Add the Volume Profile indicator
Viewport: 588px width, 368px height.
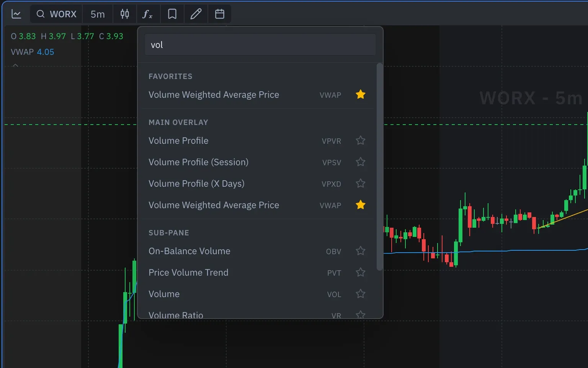(258, 141)
